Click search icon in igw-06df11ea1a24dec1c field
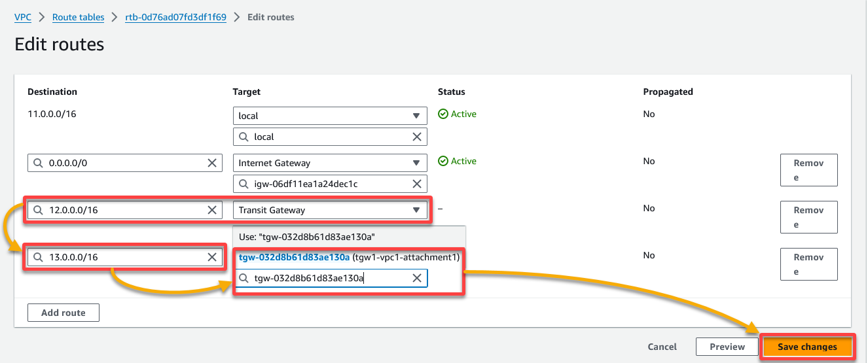 pos(244,184)
